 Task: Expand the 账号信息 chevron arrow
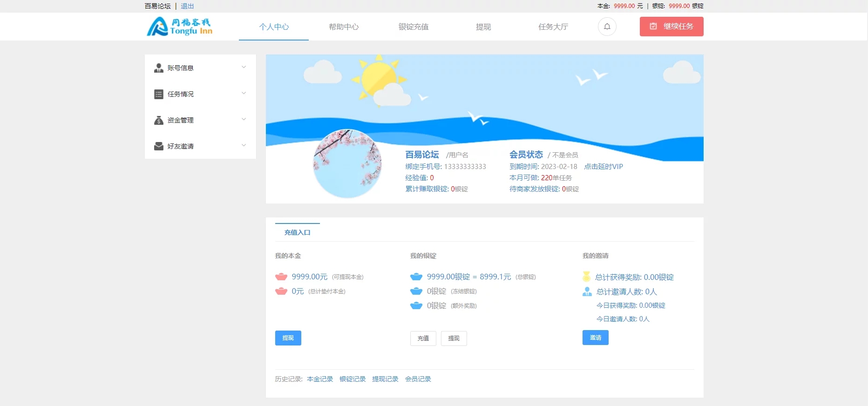(244, 68)
